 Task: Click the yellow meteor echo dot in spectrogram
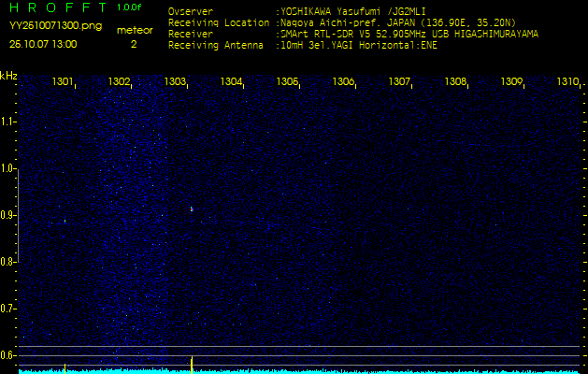coord(191,209)
